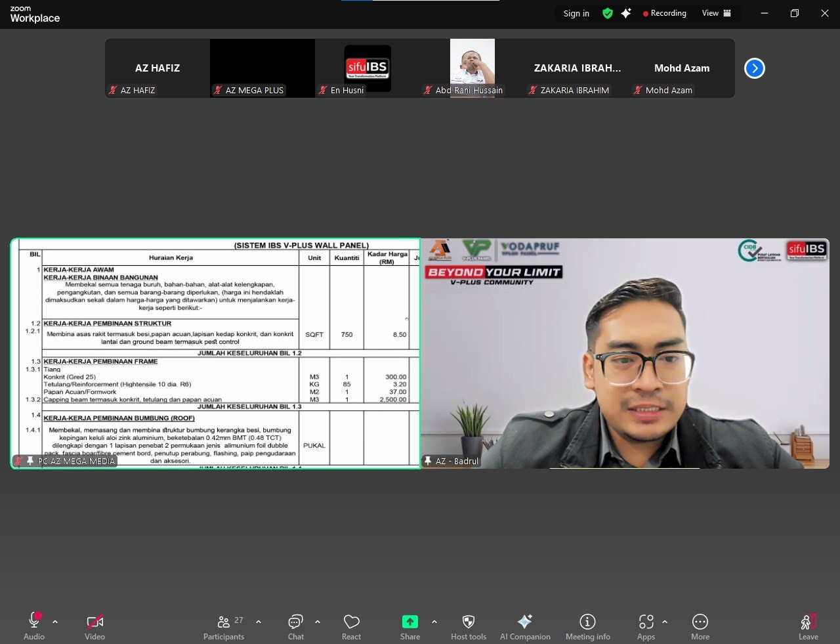Click muted mic icon on AZ HAFIZ tile
This screenshot has width=840, height=644.
(113, 91)
